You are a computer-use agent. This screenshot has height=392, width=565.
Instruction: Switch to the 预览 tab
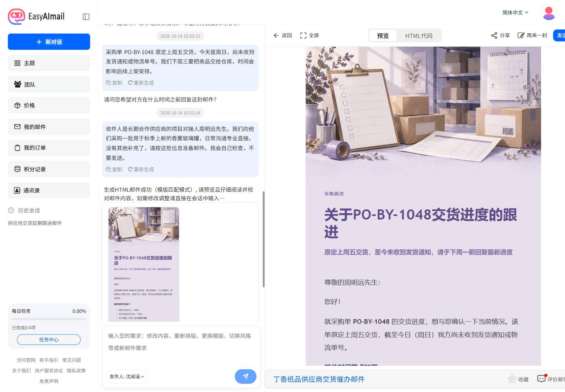(383, 36)
